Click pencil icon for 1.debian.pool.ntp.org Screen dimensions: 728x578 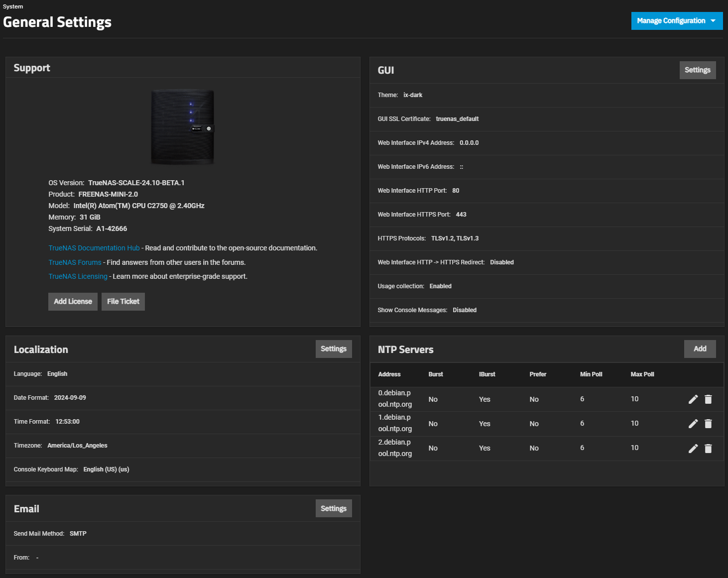tap(693, 424)
